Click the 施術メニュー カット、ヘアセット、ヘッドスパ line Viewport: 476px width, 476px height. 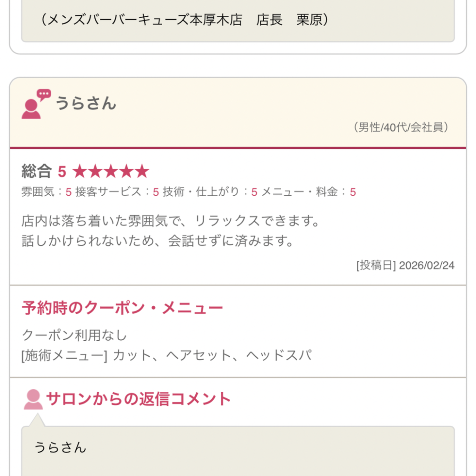point(166,356)
